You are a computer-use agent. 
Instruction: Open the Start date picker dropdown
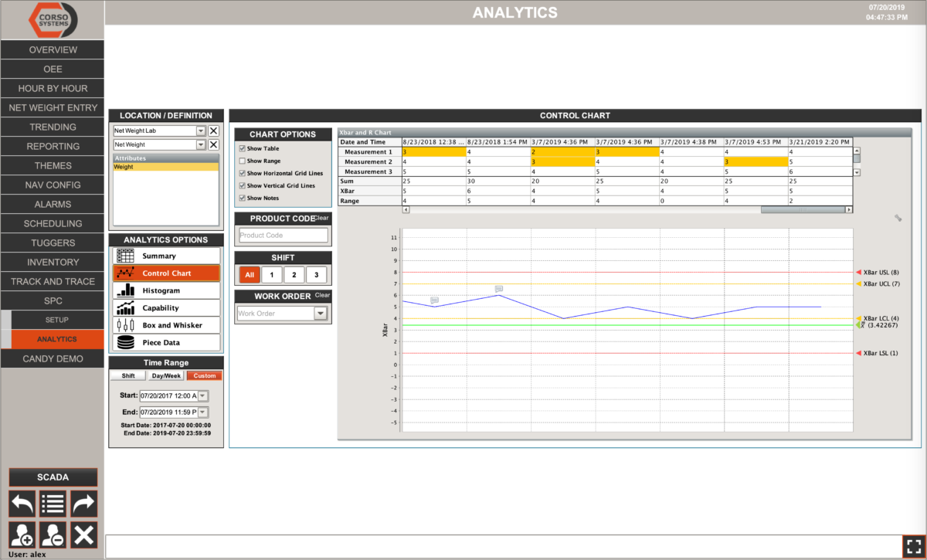(202, 395)
